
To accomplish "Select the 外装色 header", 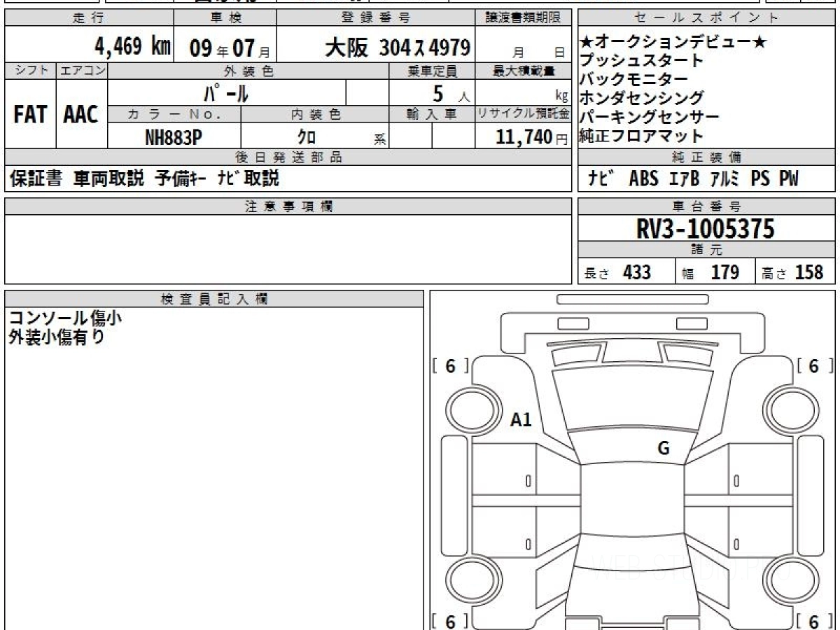I will [248, 71].
